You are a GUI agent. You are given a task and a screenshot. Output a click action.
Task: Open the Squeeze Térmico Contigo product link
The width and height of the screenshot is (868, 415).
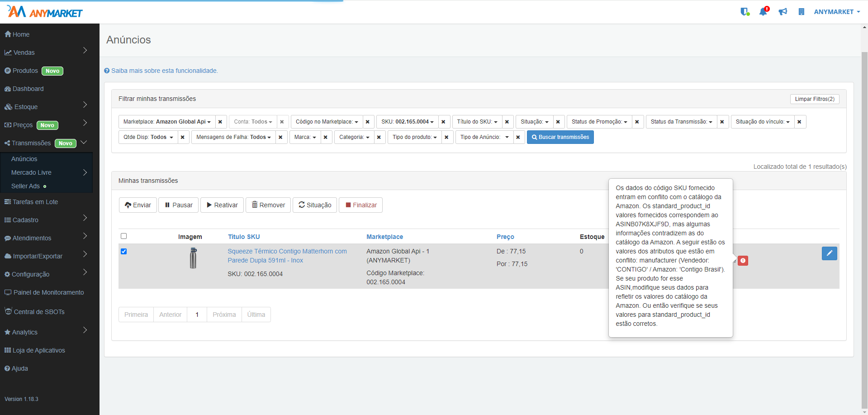point(287,256)
